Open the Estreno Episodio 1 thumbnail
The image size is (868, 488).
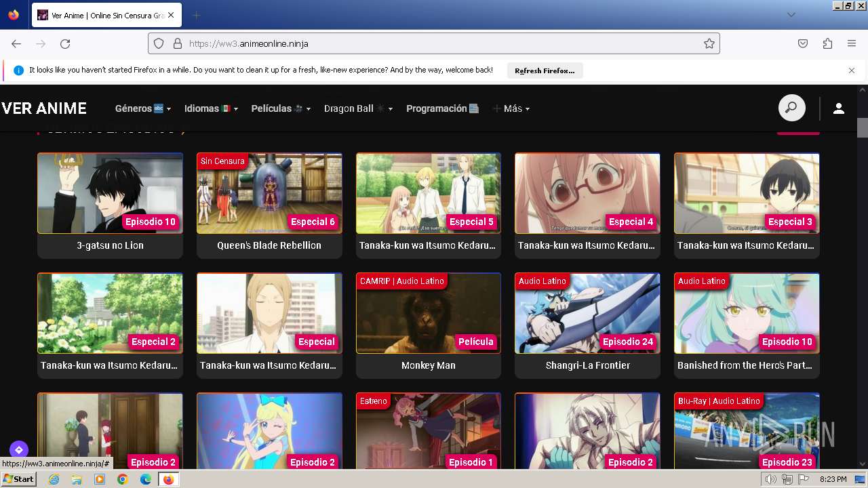429,431
